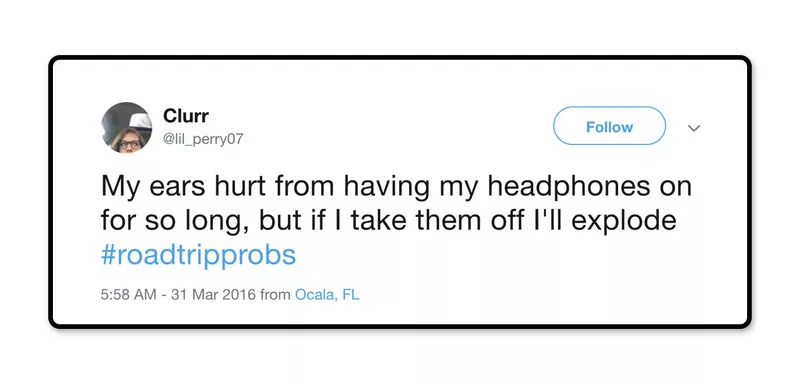Open Clurr's profile picture avatar
Viewport: 800px width, 384px height.
127,127
